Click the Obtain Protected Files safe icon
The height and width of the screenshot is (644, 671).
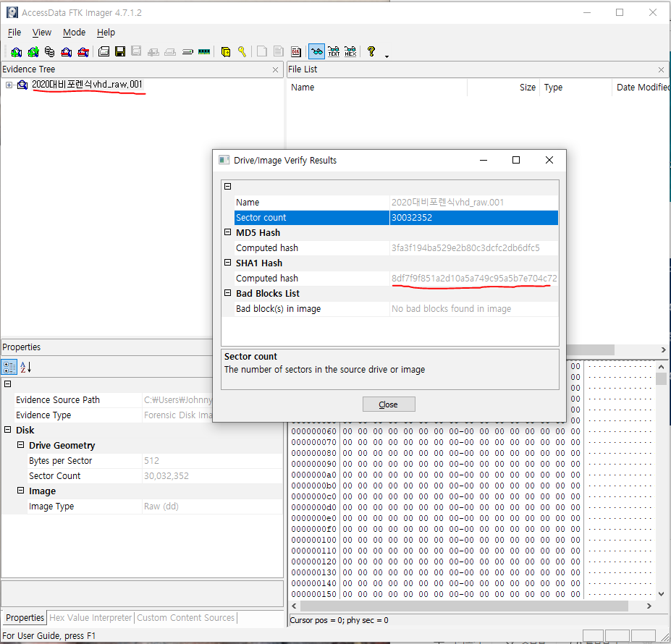pos(226,52)
